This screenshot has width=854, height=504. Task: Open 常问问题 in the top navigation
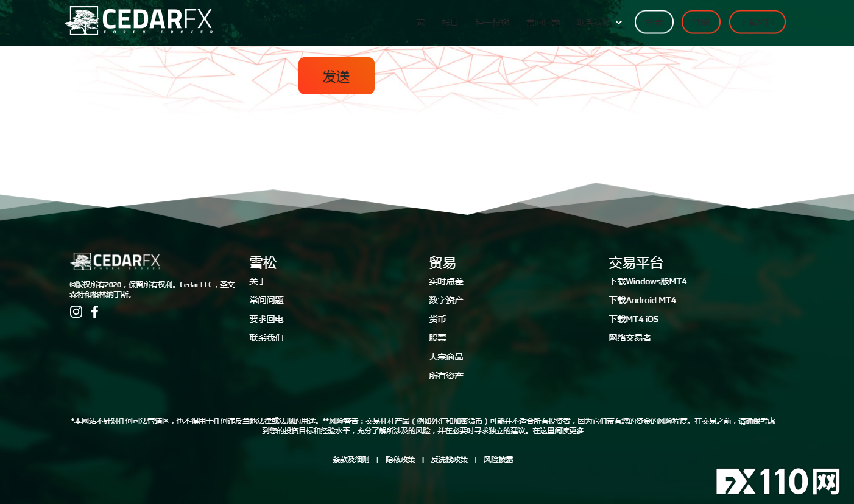coord(543,23)
